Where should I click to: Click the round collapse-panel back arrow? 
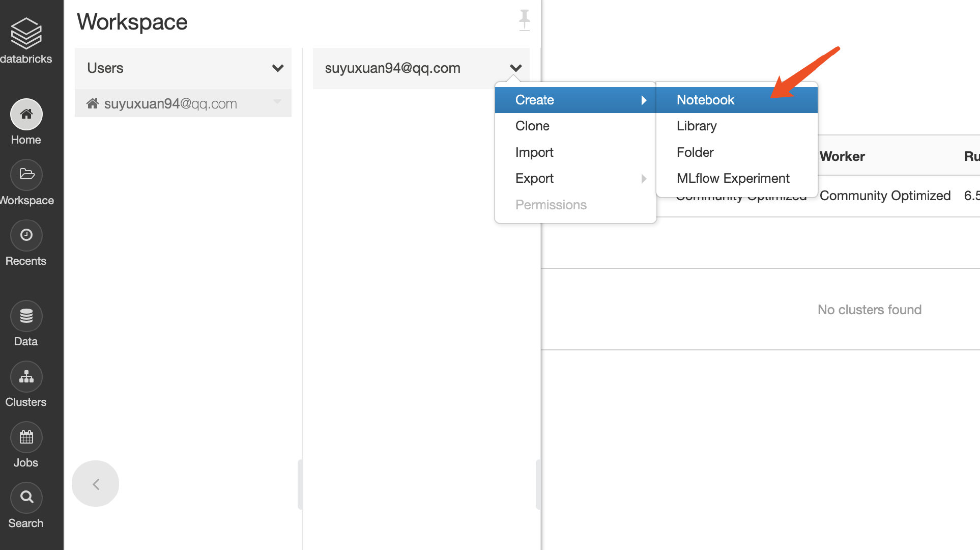pyautogui.click(x=96, y=484)
